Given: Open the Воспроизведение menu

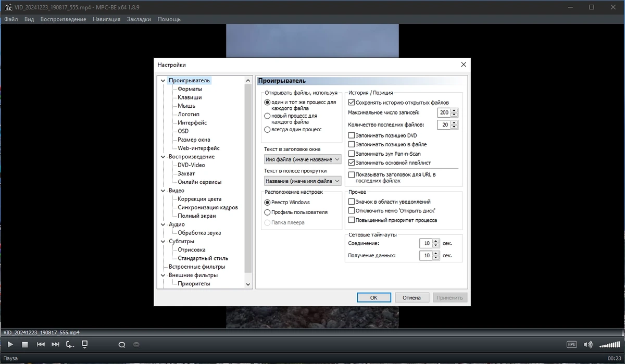Looking at the screenshot, I should 63,19.
